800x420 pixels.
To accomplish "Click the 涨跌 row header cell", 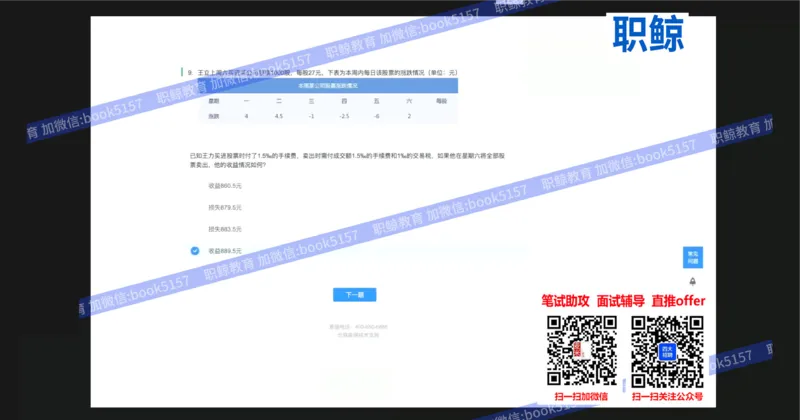I will point(213,116).
